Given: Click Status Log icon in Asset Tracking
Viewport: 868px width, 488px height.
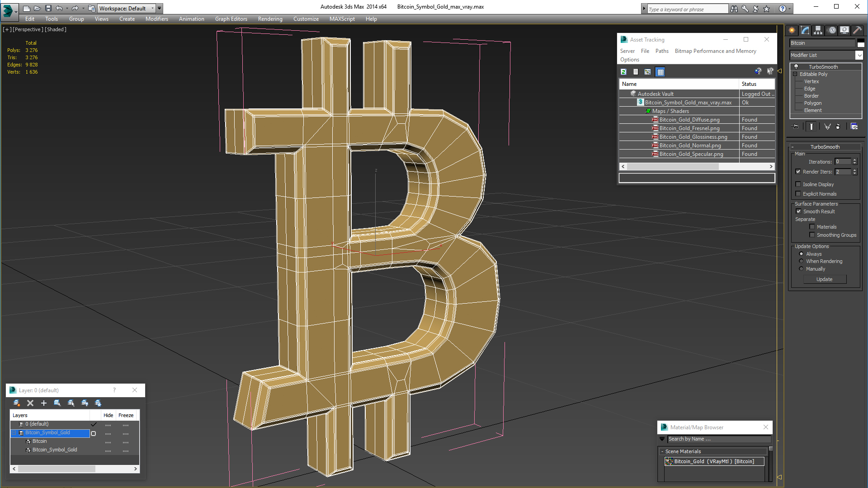Looking at the screenshot, I should [x=636, y=72].
